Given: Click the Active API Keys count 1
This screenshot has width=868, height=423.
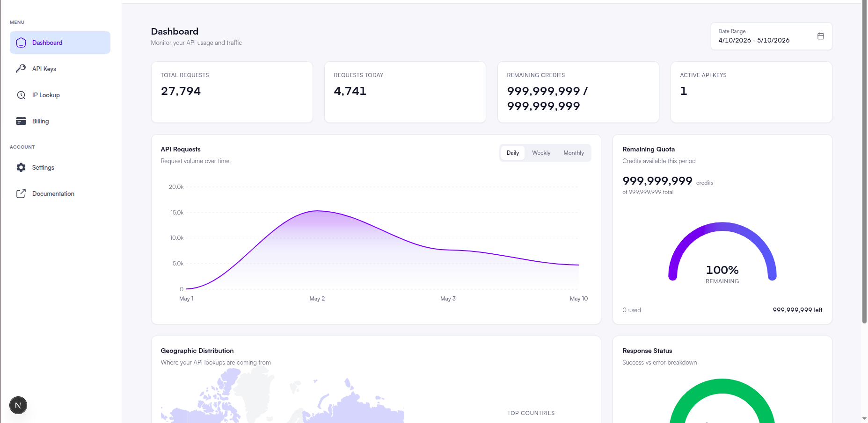Looking at the screenshot, I should pos(684,91).
